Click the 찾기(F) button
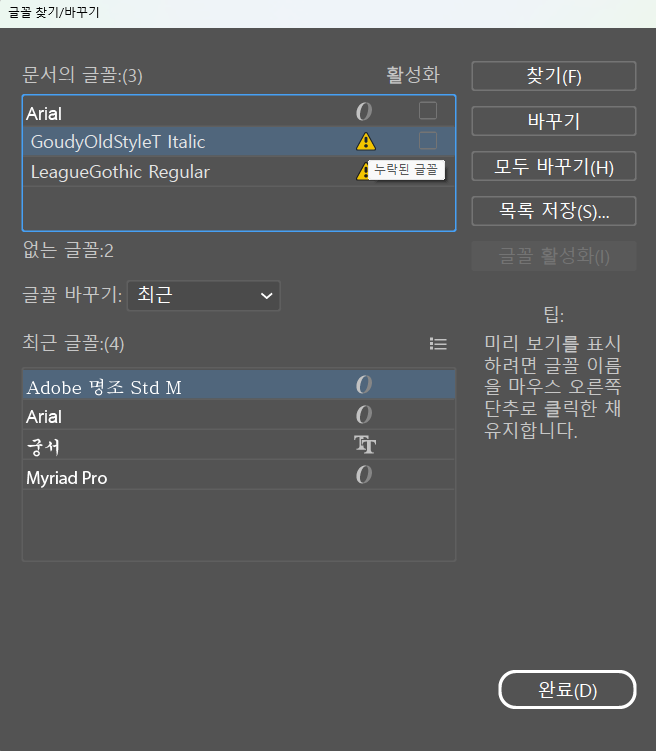 (554, 76)
